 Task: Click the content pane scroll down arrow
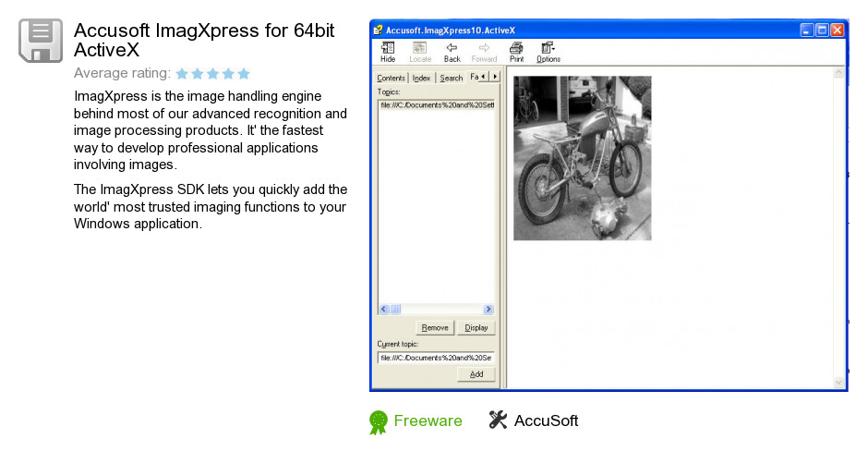838,383
